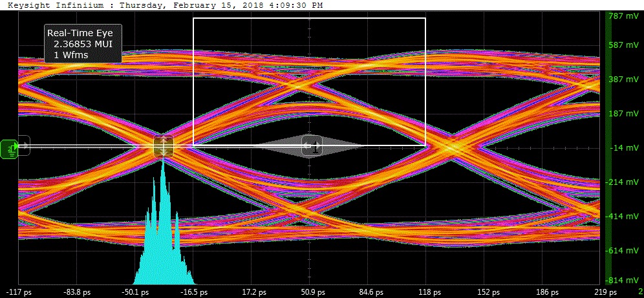This screenshot has width=644, height=298.
Task: Click the 1 Wfms waveform count
Action: pyautogui.click(x=70, y=54)
